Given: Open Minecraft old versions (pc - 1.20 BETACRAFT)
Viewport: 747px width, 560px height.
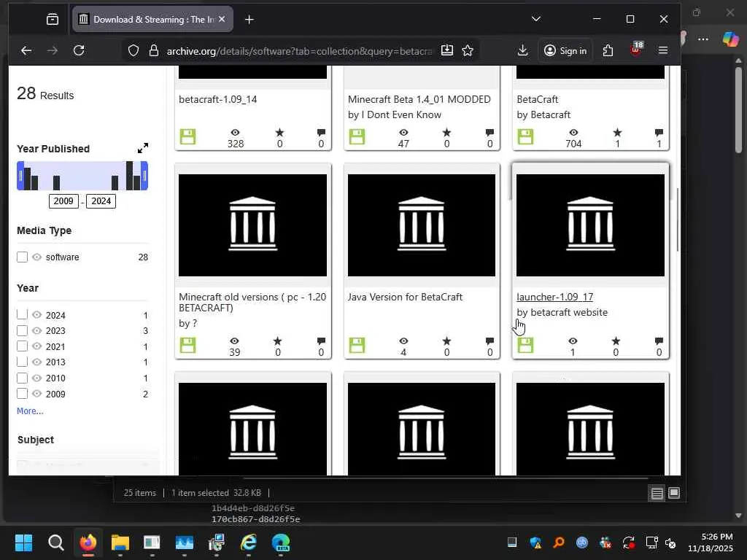Looking at the screenshot, I should (252, 303).
